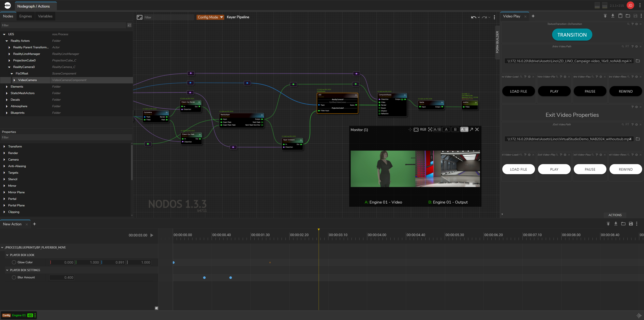
Task: Open settings gear of the TextureTransition widget
Action: click(636, 24)
